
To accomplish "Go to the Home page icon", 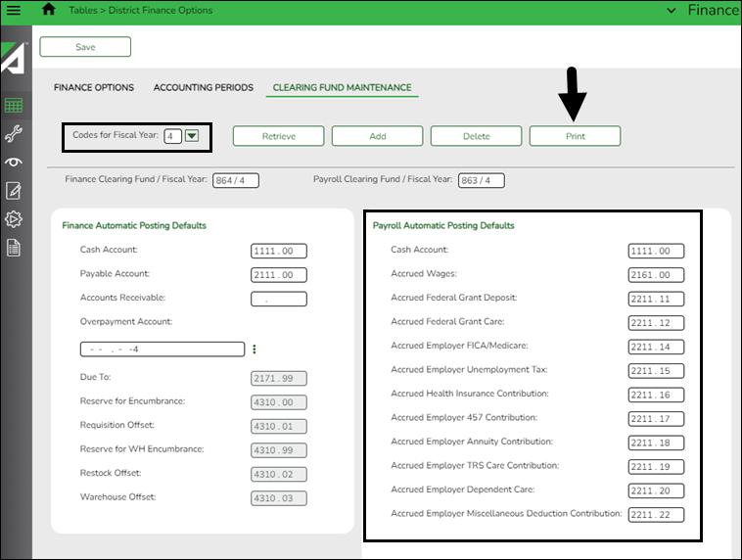I will 49,10.
